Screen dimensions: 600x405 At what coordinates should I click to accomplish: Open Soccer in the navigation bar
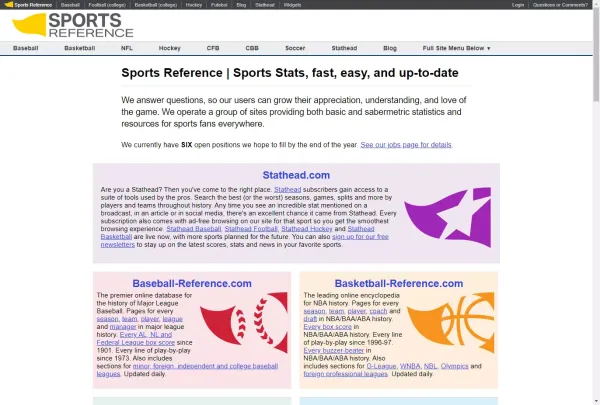(x=295, y=48)
